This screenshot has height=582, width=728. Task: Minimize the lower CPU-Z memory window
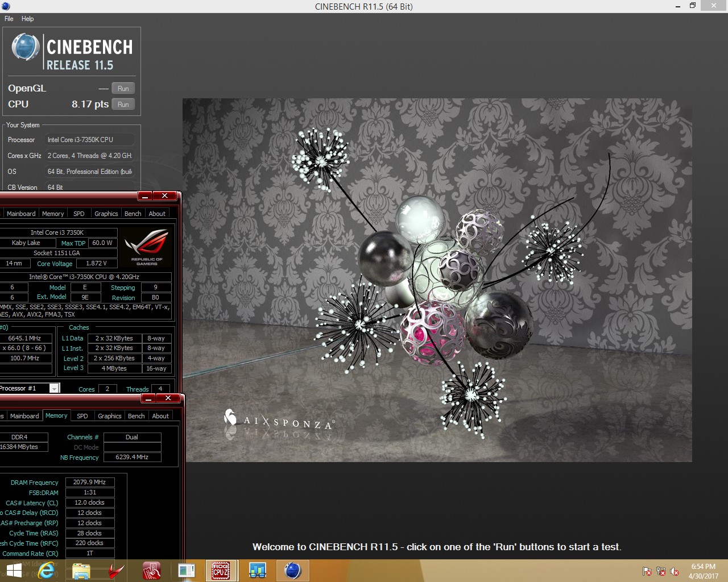point(148,398)
